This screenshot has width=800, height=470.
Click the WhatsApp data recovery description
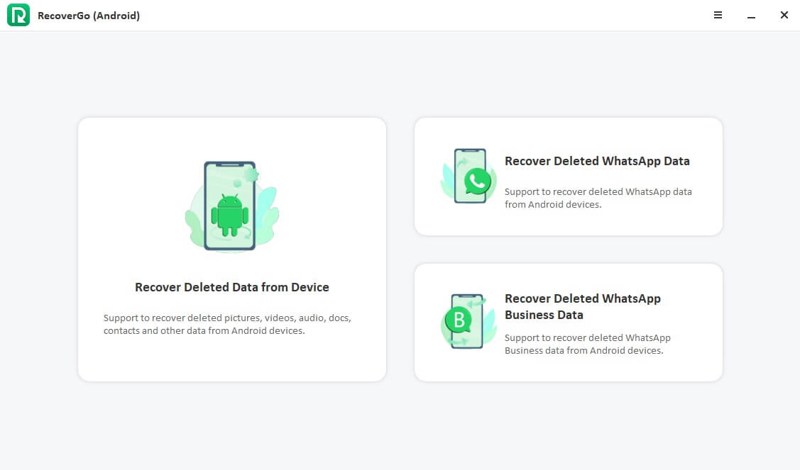[x=597, y=197]
